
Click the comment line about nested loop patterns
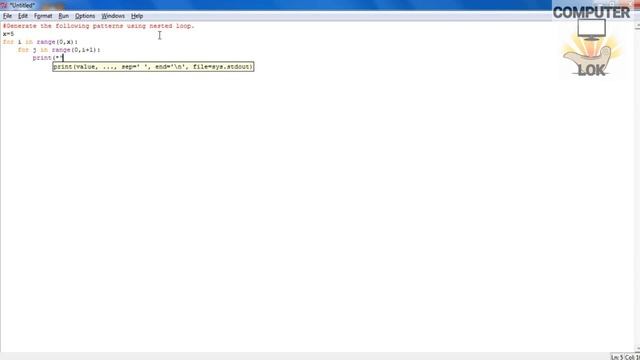98,26
